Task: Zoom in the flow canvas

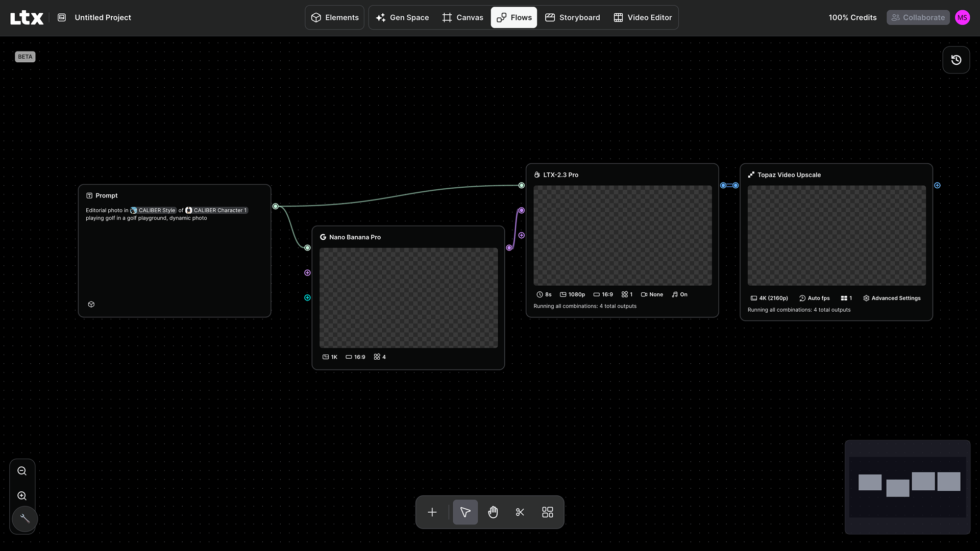Action: point(22,496)
